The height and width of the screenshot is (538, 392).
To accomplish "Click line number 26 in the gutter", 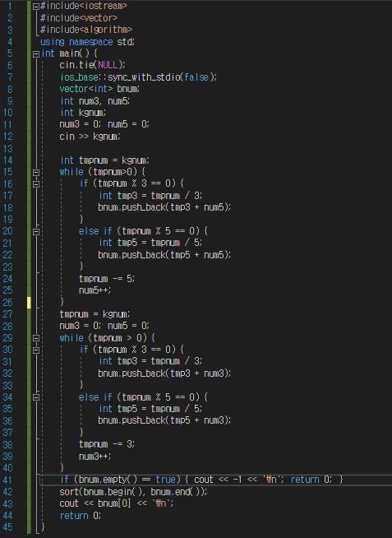I will (x=7, y=302).
